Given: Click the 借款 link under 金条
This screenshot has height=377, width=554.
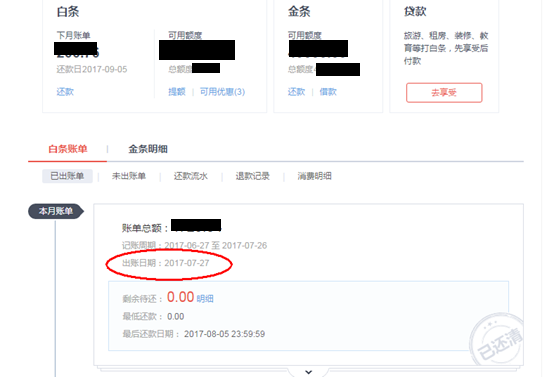Looking at the screenshot, I should coord(328,92).
